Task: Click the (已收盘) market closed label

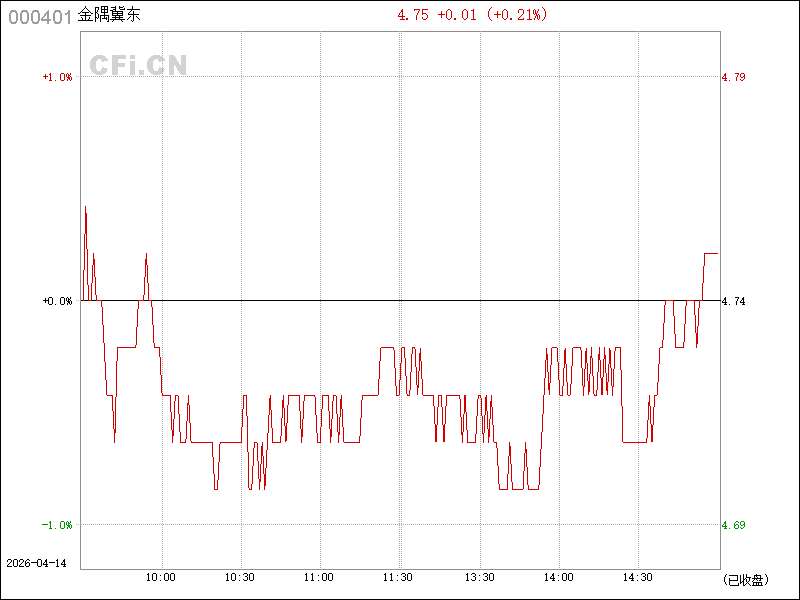Action: (x=745, y=579)
